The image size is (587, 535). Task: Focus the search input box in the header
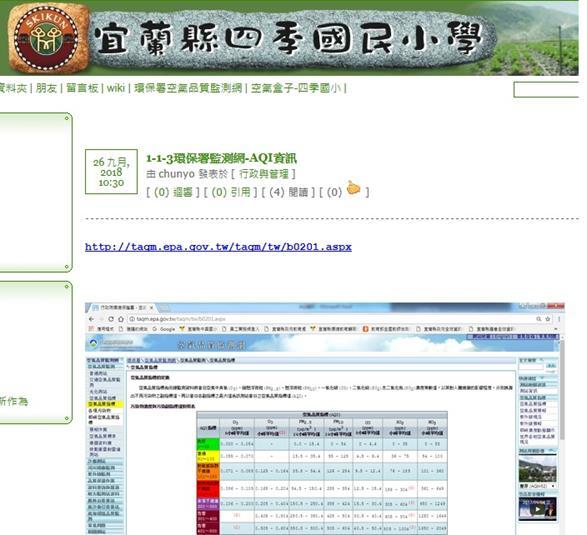pos(546,90)
